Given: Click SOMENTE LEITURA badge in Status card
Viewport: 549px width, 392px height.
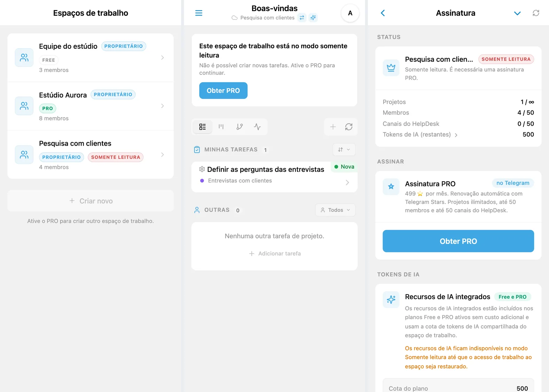Looking at the screenshot, I should (x=506, y=59).
